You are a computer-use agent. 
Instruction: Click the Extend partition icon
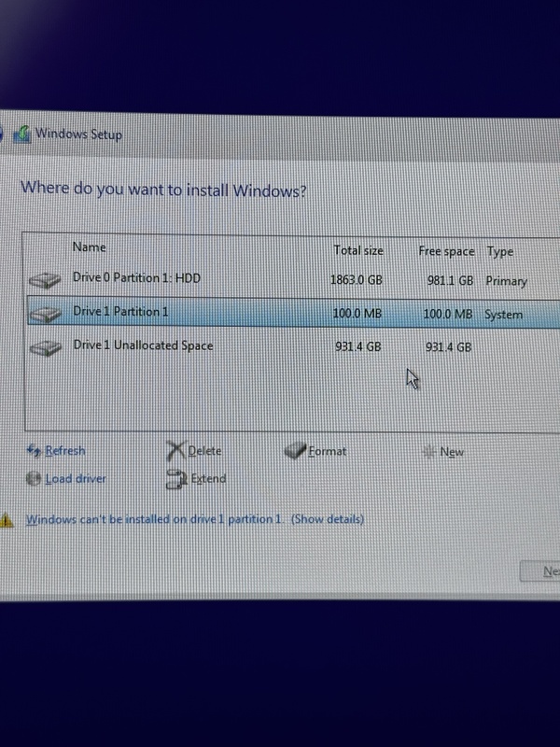(x=176, y=479)
